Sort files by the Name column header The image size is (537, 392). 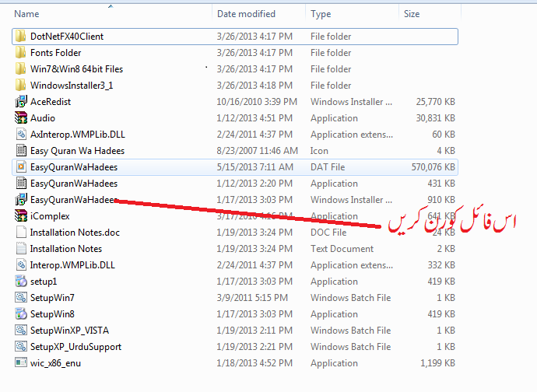(x=26, y=14)
